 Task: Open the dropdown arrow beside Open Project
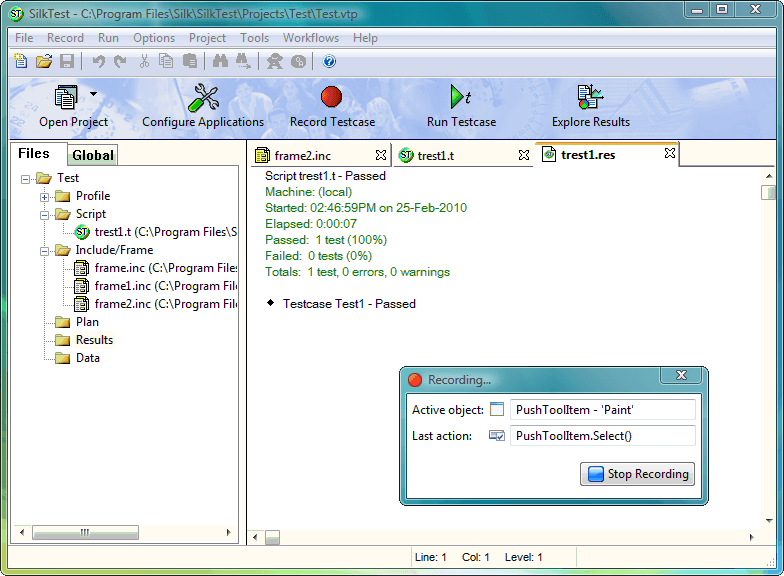94,94
